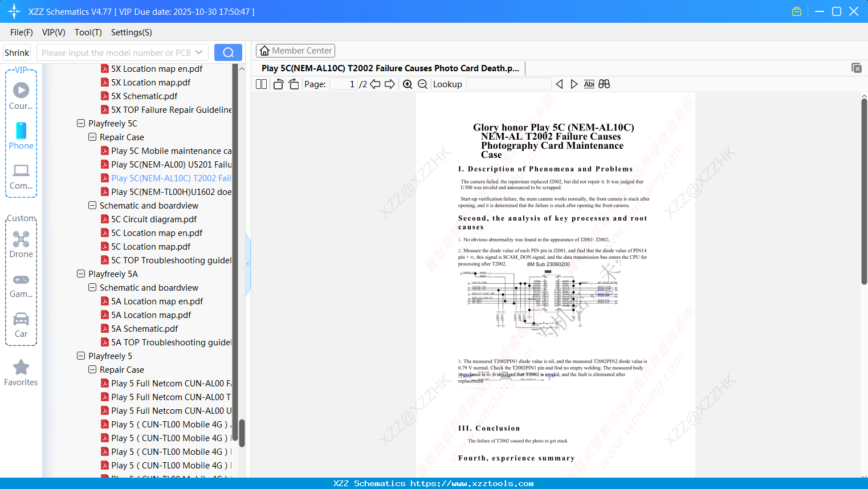Open the Course section in the VIP sidebar
Image resolution: width=868 pixels, height=489 pixels.
coord(21,95)
